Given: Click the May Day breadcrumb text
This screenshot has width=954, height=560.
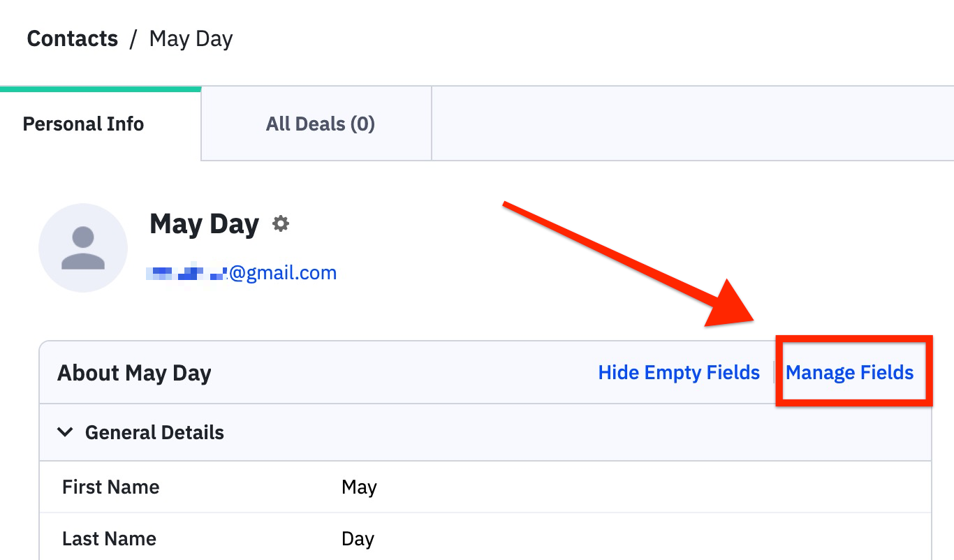Looking at the screenshot, I should pyautogui.click(x=191, y=38).
